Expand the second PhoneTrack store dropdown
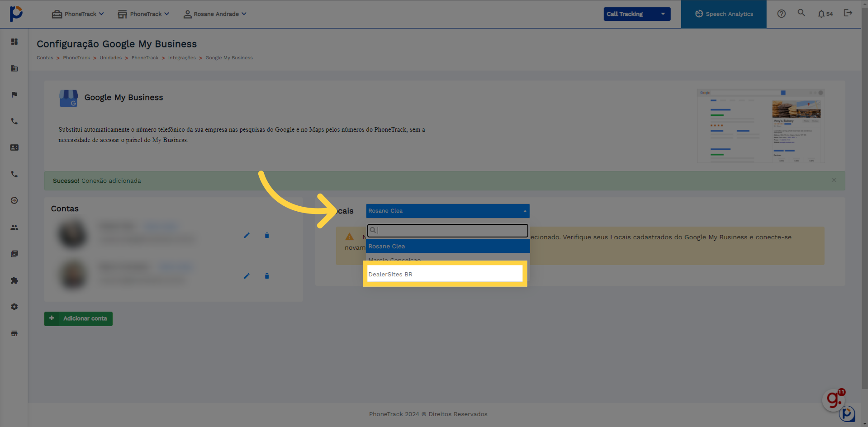This screenshot has width=868, height=427. [x=143, y=14]
